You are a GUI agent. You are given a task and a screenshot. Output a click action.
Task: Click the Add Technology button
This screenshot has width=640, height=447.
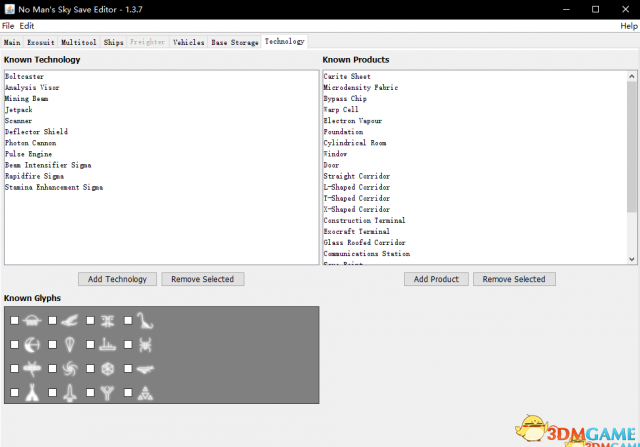[x=117, y=279]
